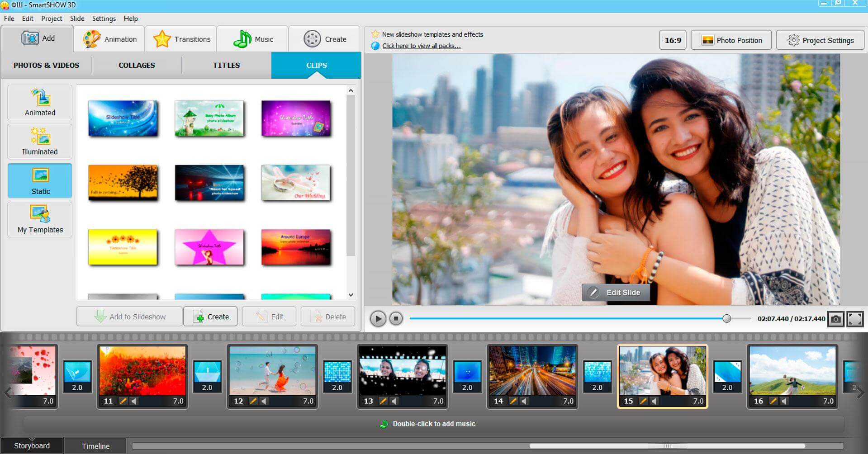Viewport: 868px width, 454px height.
Task: Open the Create tab with film reel
Action: pos(324,39)
